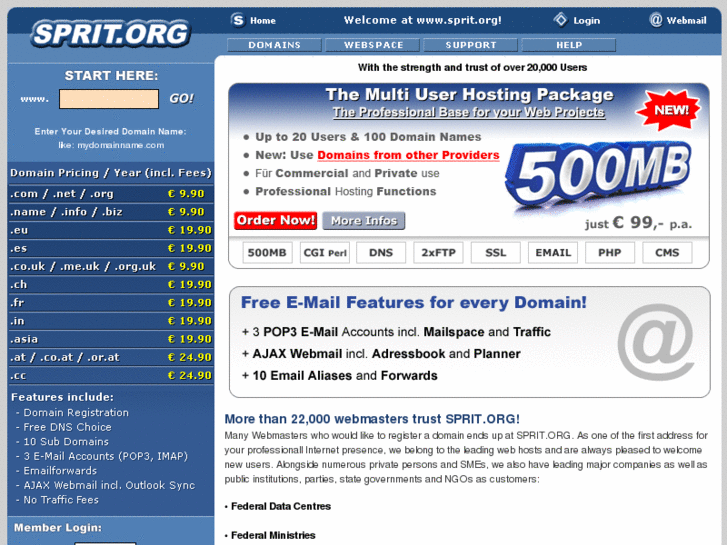Click the GO! button

tap(181, 98)
